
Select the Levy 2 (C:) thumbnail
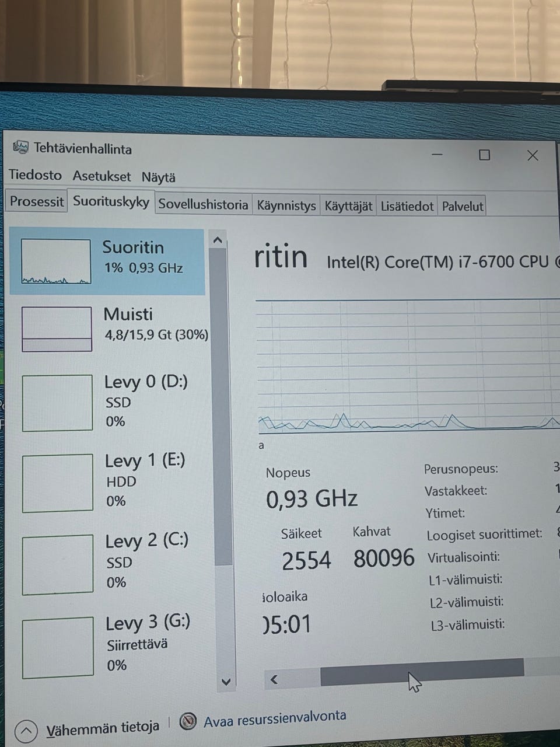click(58, 564)
